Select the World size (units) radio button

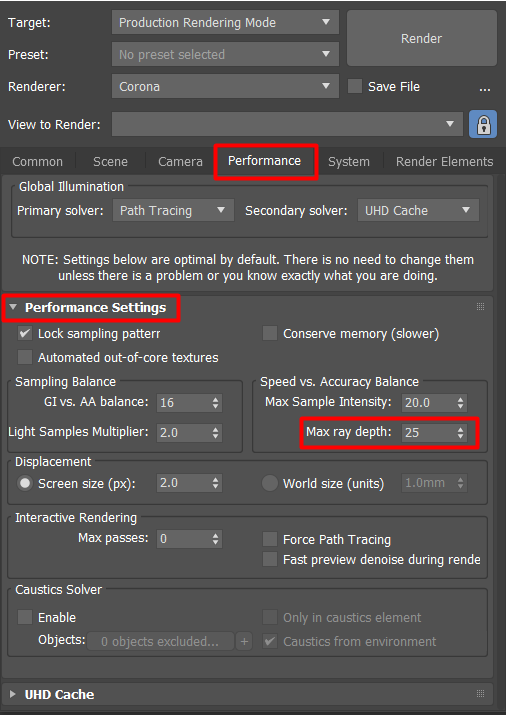[270, 483]
